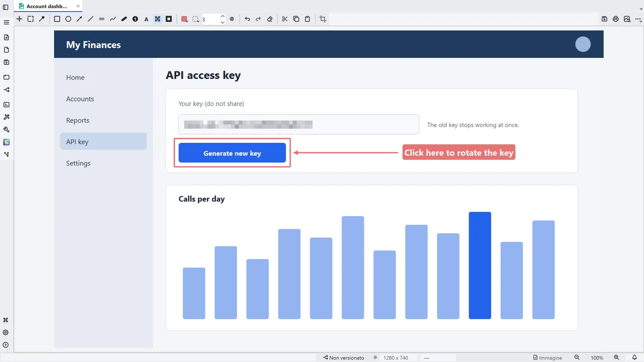The image size is (644, 362).
Task: Paste from clipboard icon
Action: pyautogui.click(x=308, y=19)
